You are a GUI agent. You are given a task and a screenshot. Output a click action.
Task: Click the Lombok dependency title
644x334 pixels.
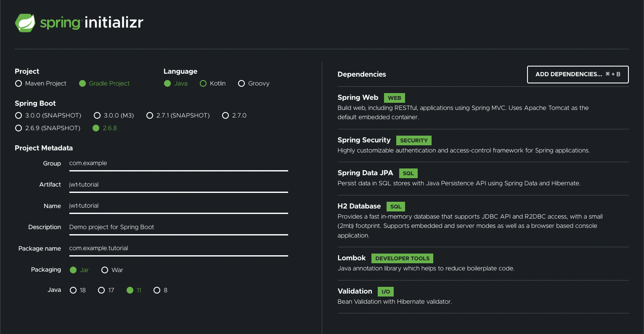click(x=351, y=258)
